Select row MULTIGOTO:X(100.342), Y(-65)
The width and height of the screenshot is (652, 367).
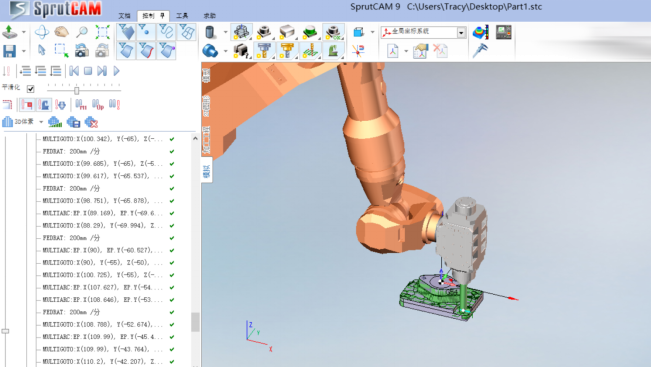pos(104,139)
